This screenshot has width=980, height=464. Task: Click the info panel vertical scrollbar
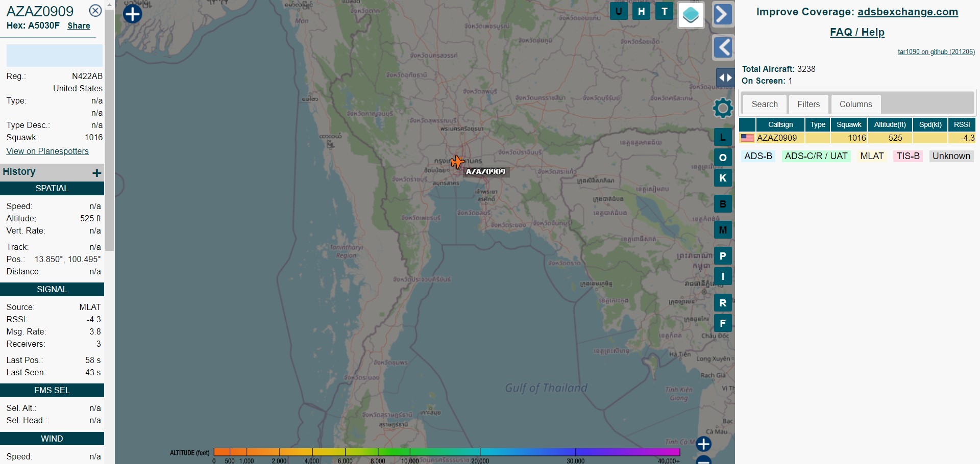pos(110,130)
